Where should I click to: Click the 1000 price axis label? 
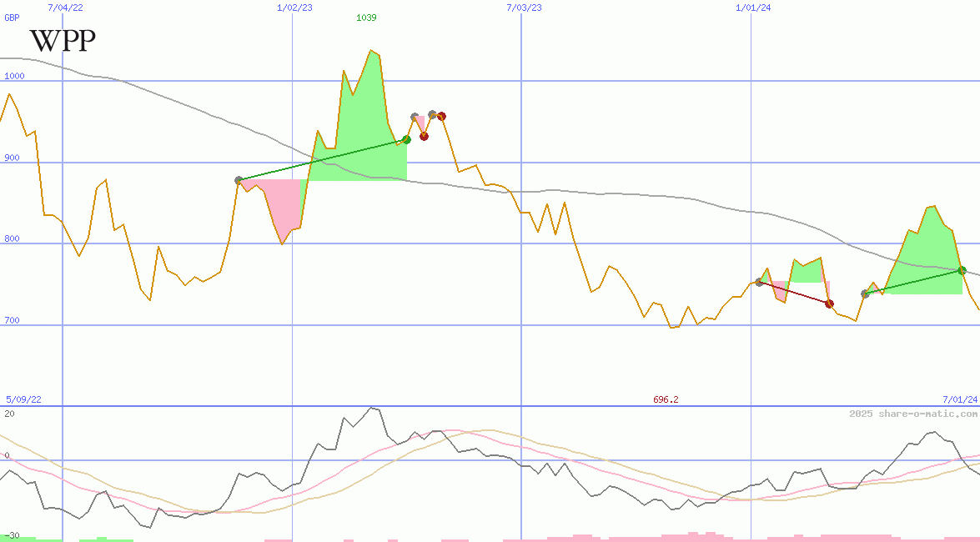14,76
